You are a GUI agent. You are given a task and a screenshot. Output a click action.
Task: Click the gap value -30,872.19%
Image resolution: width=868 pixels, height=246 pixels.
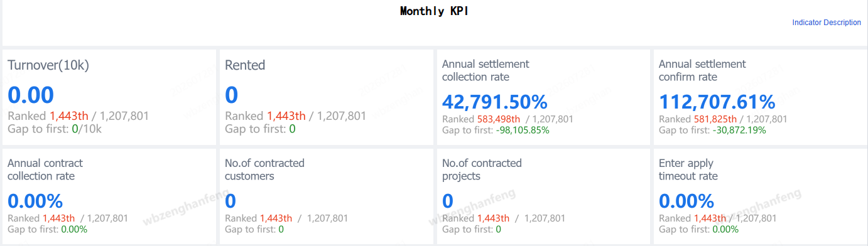pos(739,131)
